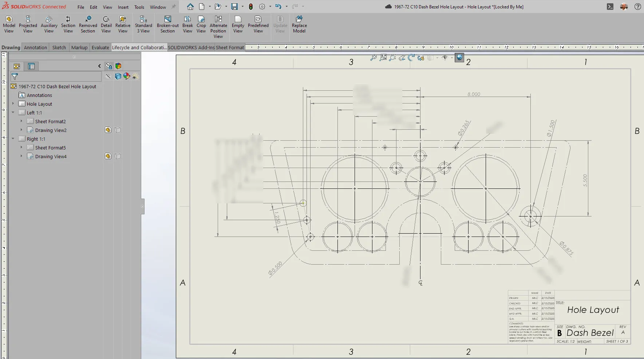Image resolution: width=644 pixels, height=359 pixels.
Task: Select the Detail View tool
Action: [x=106, y=24]
